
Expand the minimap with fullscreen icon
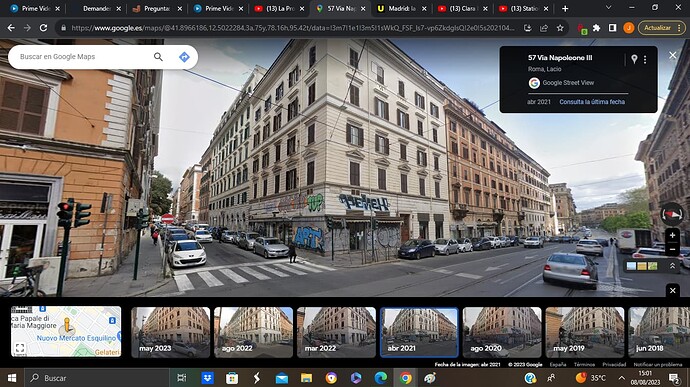[x=20, y=348]
